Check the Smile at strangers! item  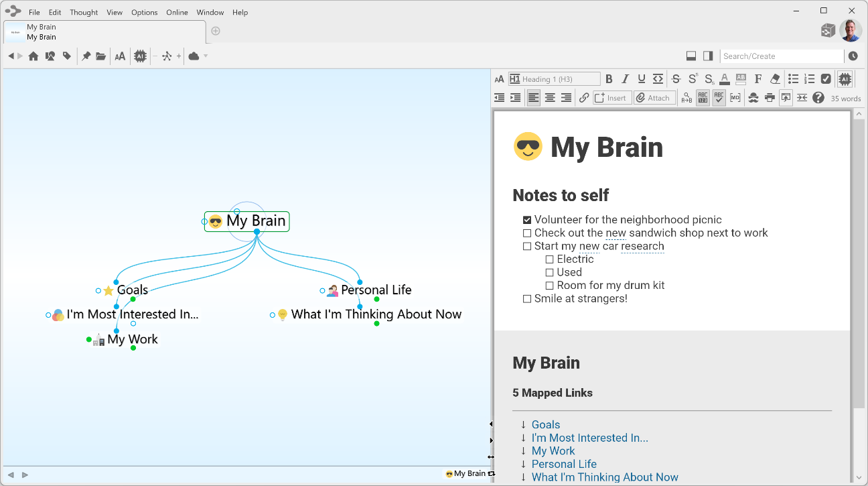tap(527, 299)
